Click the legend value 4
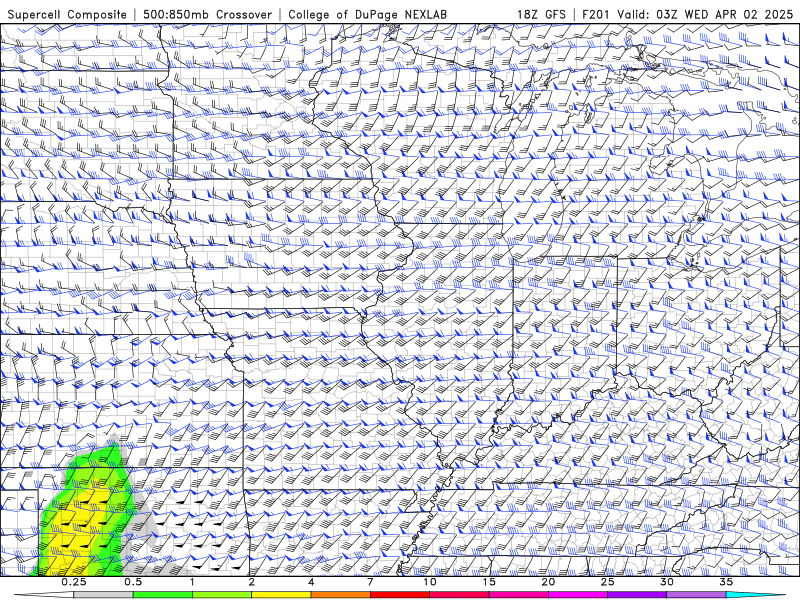The image size is (800, 600). 311,582
